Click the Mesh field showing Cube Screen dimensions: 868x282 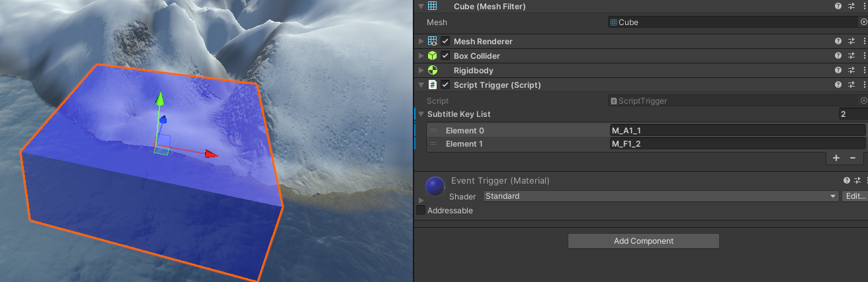click(733, 22)
